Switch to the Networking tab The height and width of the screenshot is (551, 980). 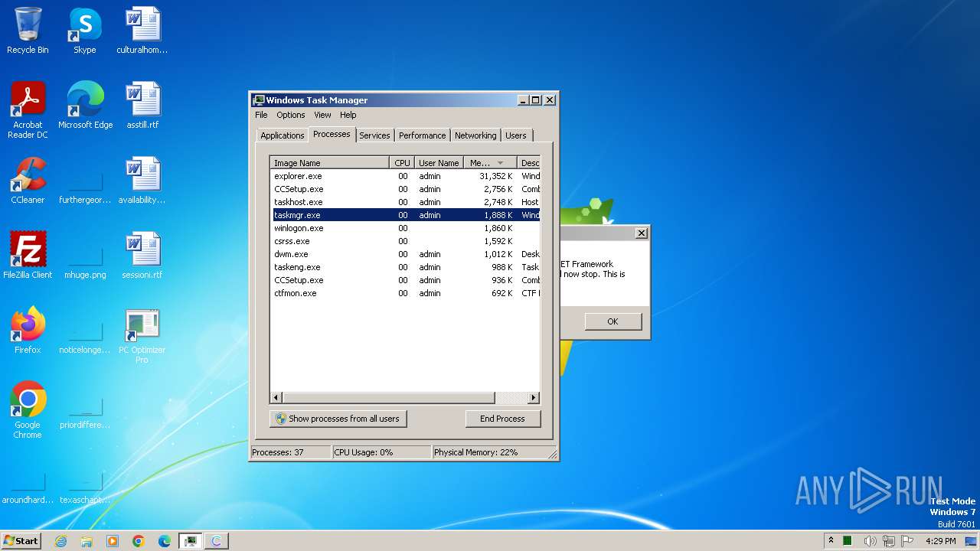pos(475,135)
